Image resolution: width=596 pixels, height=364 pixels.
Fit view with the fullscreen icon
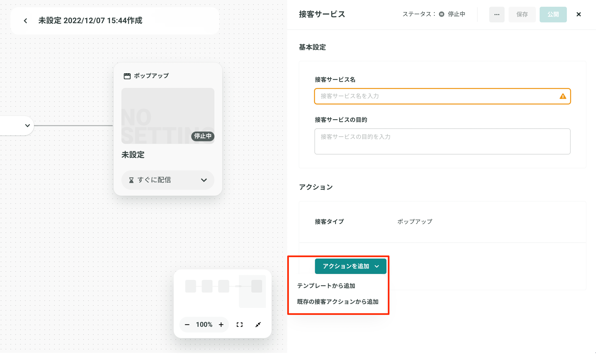click(239, 325)
